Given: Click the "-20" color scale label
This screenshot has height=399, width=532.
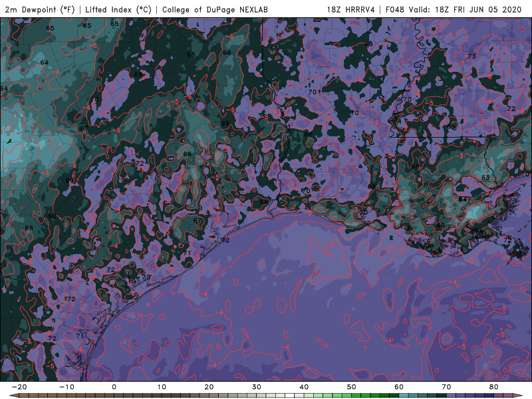Looking at the screenshot, I should click(19, 387).
